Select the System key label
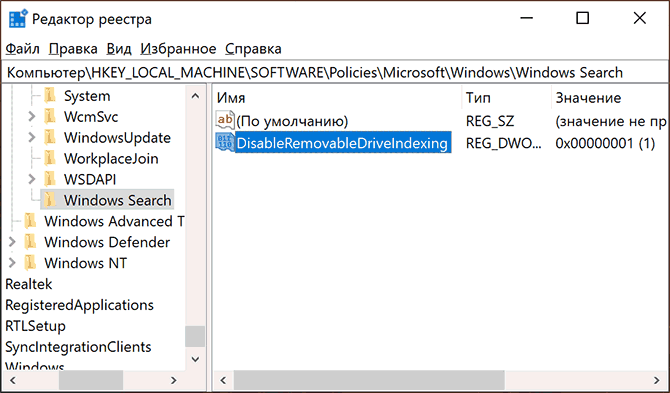This screenshot has width=670, height=393. [x=87, y=96]
